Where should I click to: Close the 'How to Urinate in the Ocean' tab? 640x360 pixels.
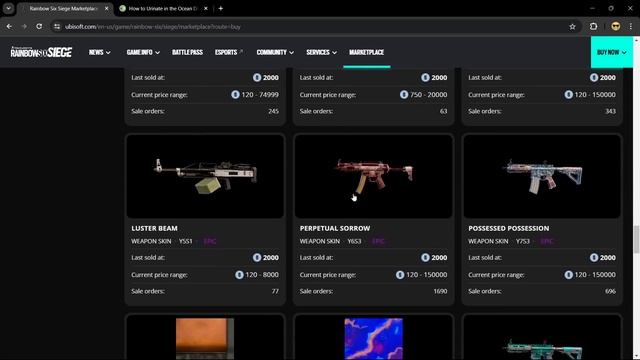point(206,8)
